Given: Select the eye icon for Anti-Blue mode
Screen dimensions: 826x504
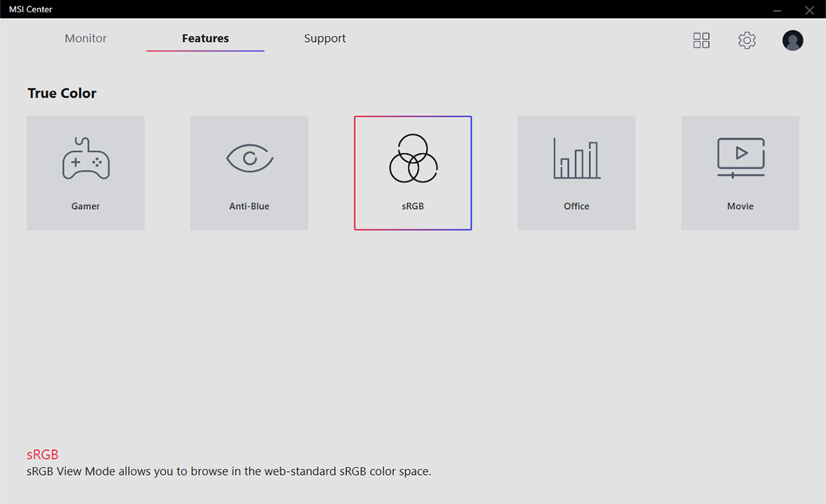Looking at the screenshot, I should pos(250,159).
